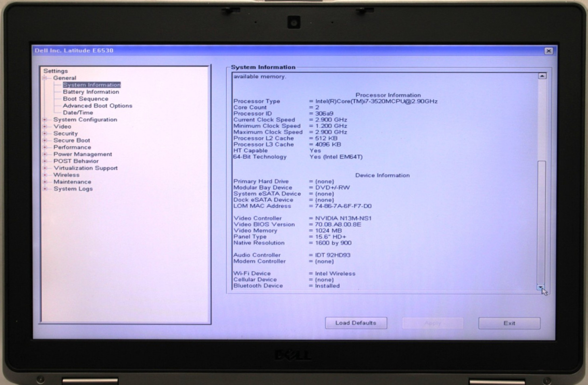Open Date/Time settings
The width and height of the screenshot is (588, 385).
coord(78,113)
